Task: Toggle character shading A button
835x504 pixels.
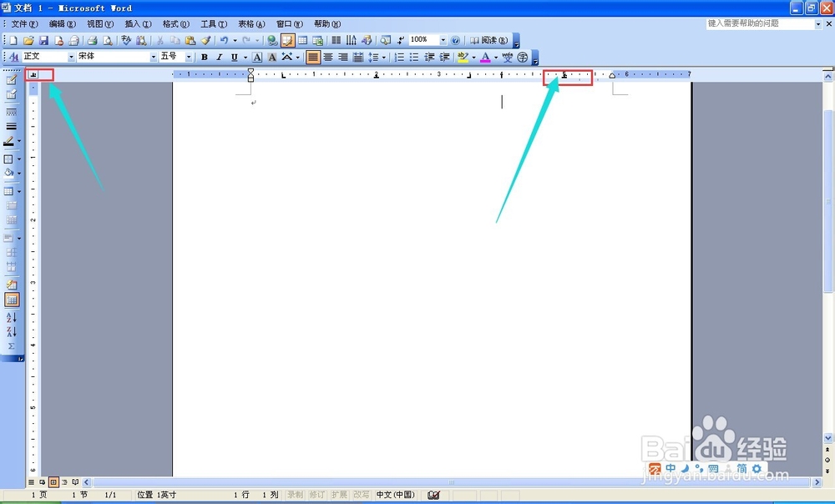Action: point(272,57)
